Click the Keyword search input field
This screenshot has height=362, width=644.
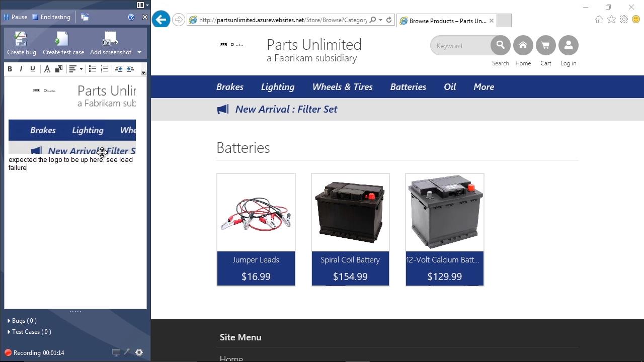coord(460,46)
